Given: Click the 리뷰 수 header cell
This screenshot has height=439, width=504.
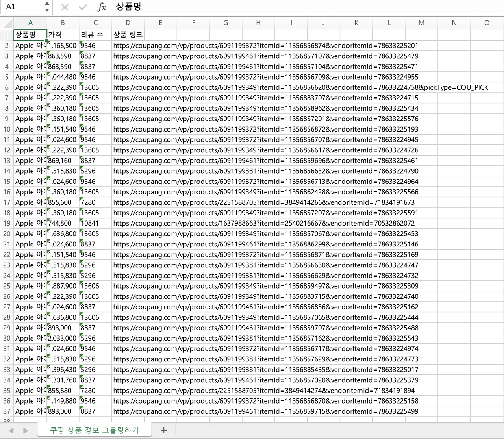Looking at the screenshot, I should point(95,35).
